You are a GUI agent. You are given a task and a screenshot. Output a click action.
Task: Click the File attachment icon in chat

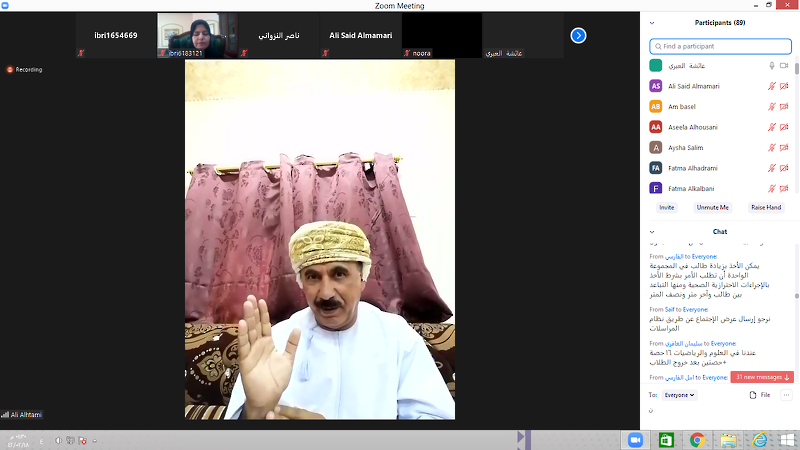pos(752,395)
